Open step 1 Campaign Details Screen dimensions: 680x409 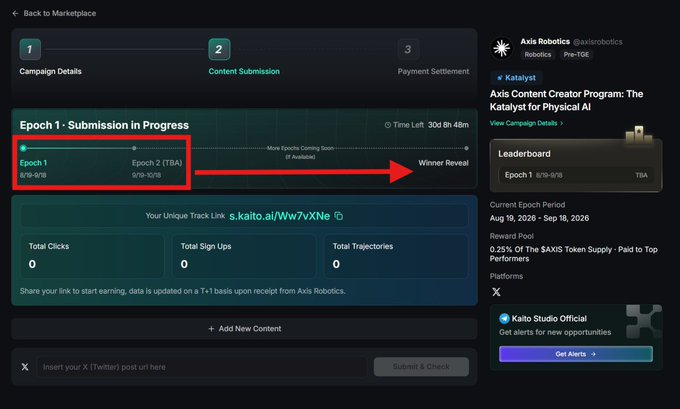(x=30, y=49)
